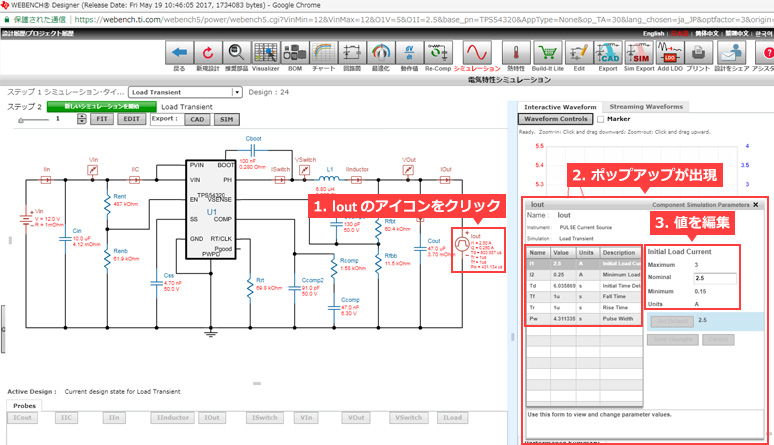Select the Td Initial Time Delay row
This screenshot has width=774, height=445.
[x=584, y=286]
